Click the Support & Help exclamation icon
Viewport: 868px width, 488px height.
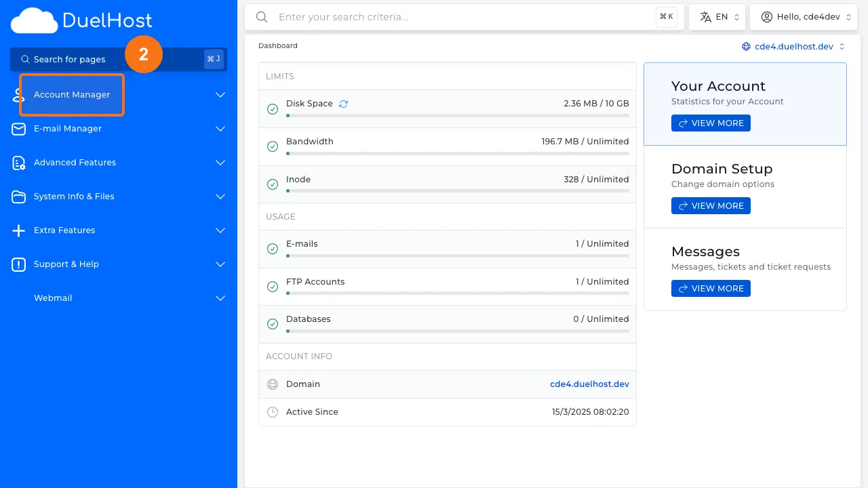[18, 264]
